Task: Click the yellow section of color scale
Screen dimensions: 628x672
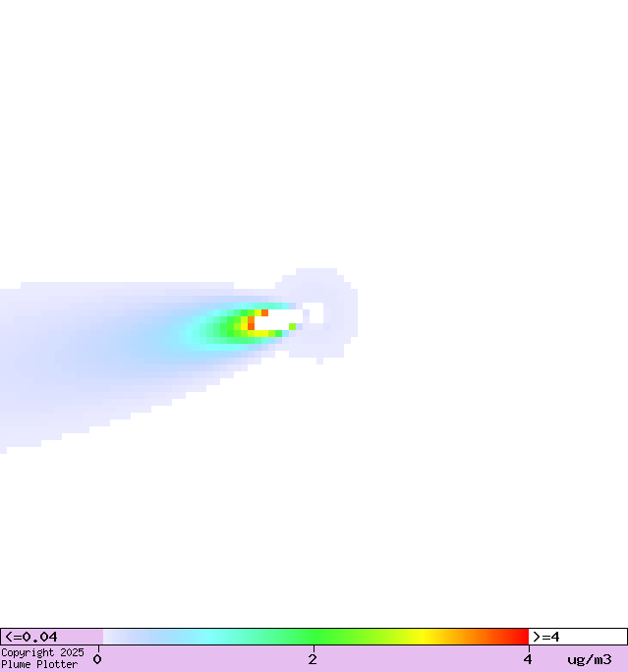Action: (425, 637)
